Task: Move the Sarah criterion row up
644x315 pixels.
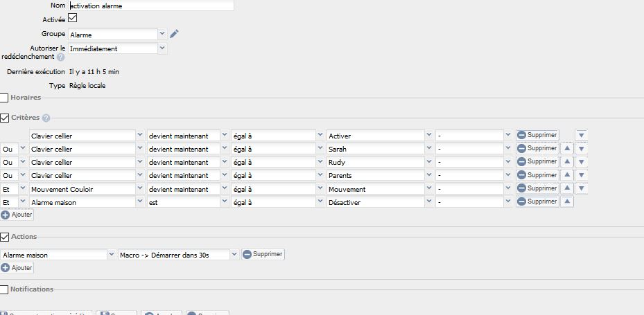Action: 566,149
